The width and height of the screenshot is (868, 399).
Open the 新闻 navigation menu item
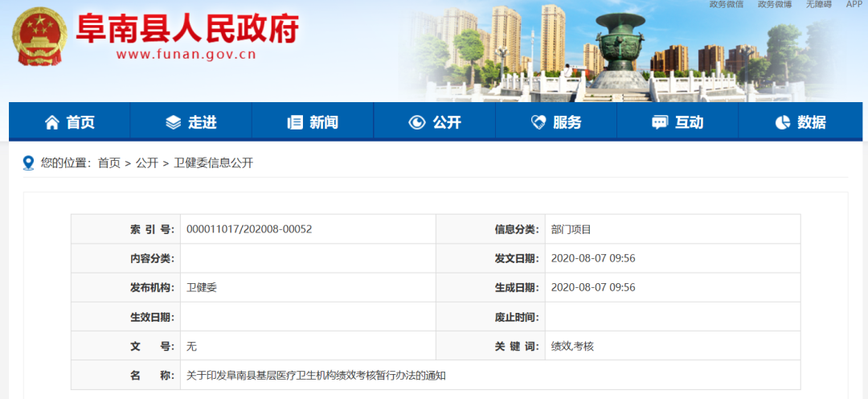[x=313, y=122]
